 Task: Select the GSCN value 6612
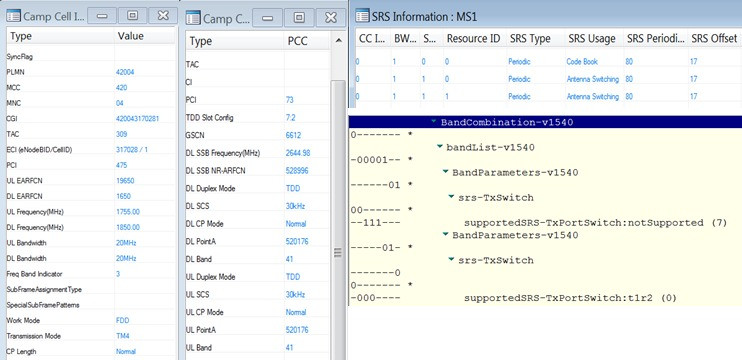click(x=293, y=135)
